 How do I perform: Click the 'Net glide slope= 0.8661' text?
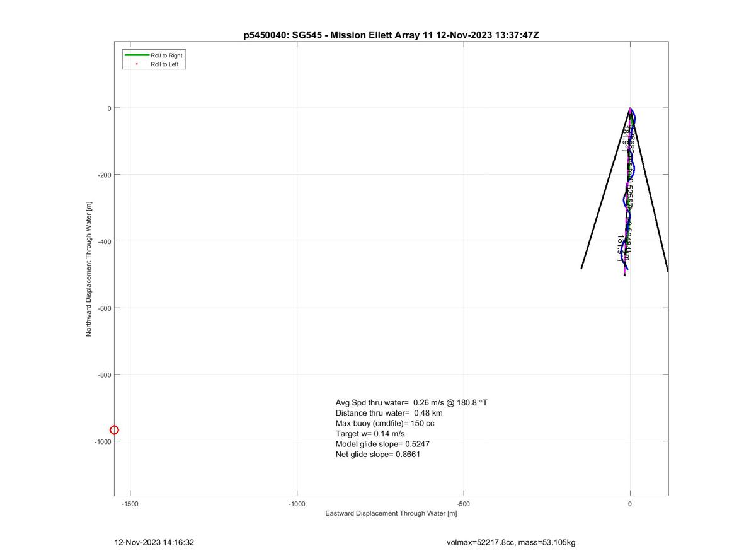(377, 454)
